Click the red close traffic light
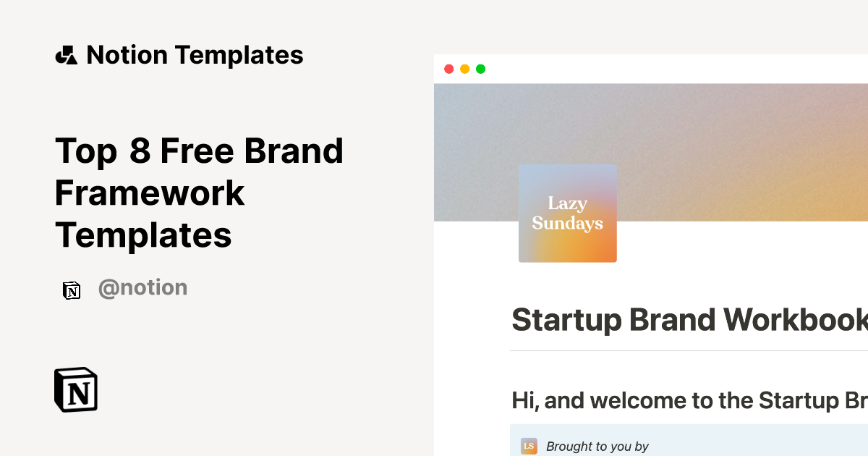The width and height of the screenshot is (868, 456). [450, 69]
